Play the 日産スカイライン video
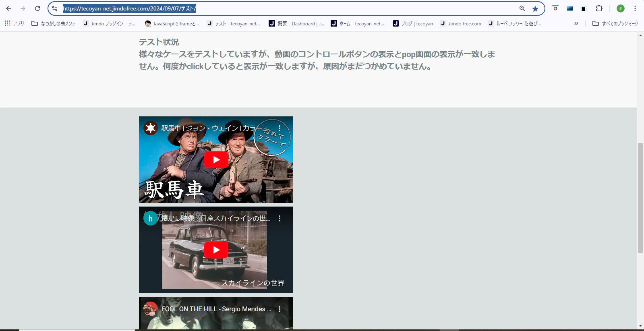Screen dimensions: 644x331 [216, 250]
